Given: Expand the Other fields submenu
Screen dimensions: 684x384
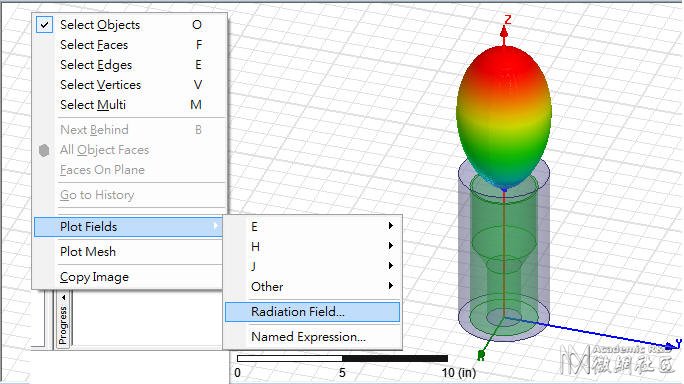Looking at the screenshot, I should pyautogui.click(x=312, y=286).
